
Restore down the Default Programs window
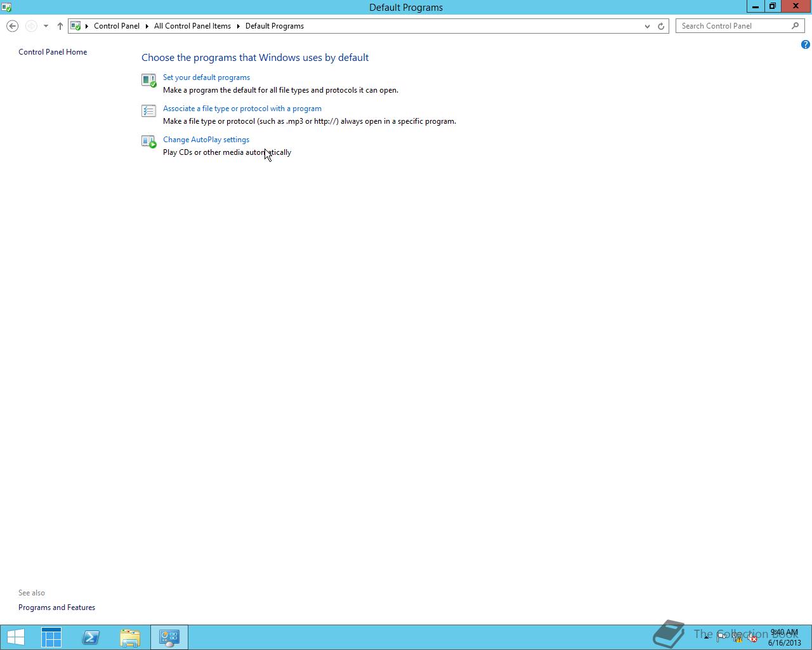coord(772,6)
